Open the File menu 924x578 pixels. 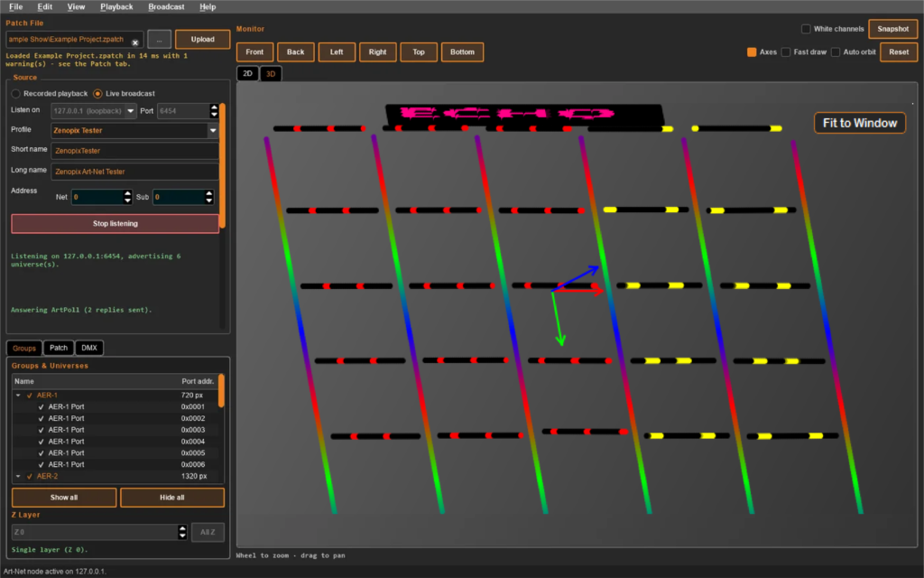tap(16, 6)
